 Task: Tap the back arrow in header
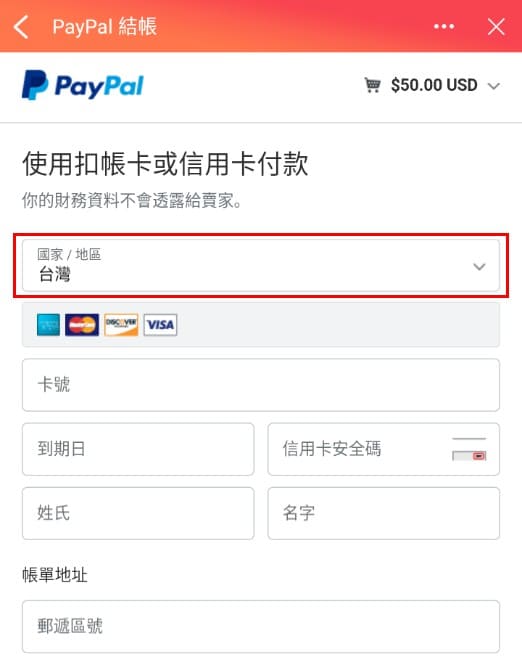pos(21,27)
